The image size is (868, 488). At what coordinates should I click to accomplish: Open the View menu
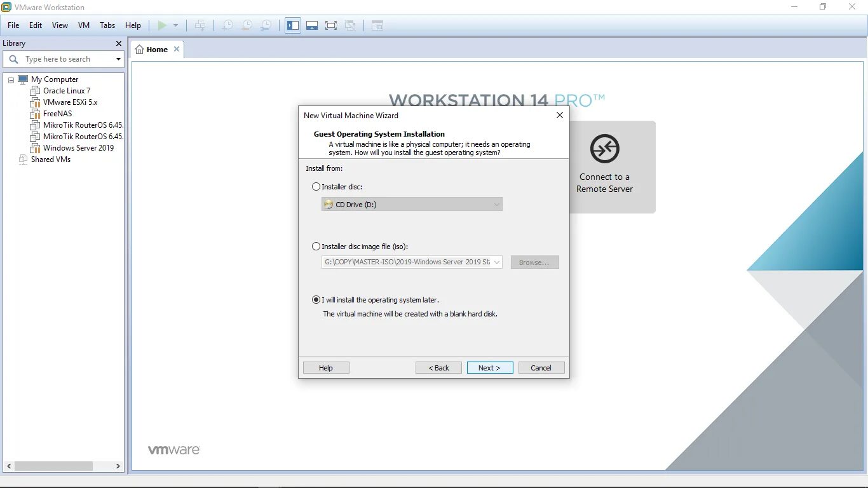click(60, 25)
